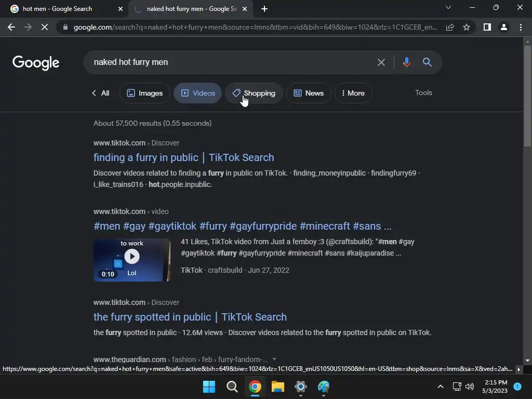Open notification badge in tray
Viewport: 532px width, 399px height.
point(517,387)
